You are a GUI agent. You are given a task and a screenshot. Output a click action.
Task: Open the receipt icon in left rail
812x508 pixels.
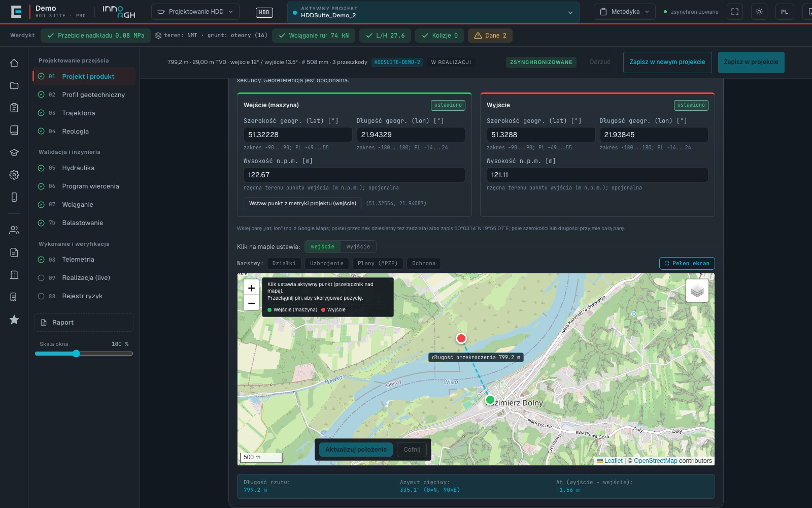click(x=14, y=297)
